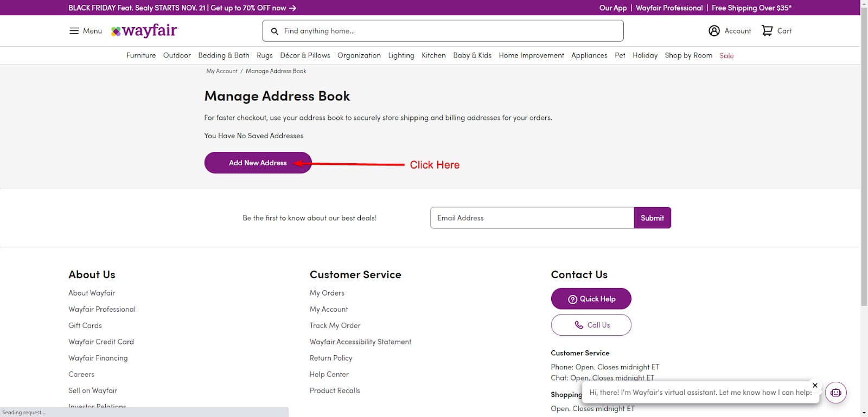The width and height of the screenshot is (868, 417).
Task: Open the Bedding & Bath category
Action: coord(224,55)
